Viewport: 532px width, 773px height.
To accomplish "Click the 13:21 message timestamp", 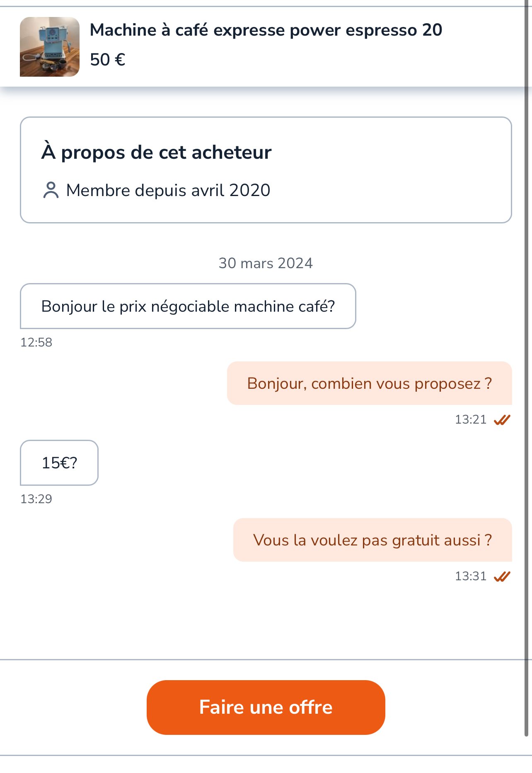I will tap(471, 420).
